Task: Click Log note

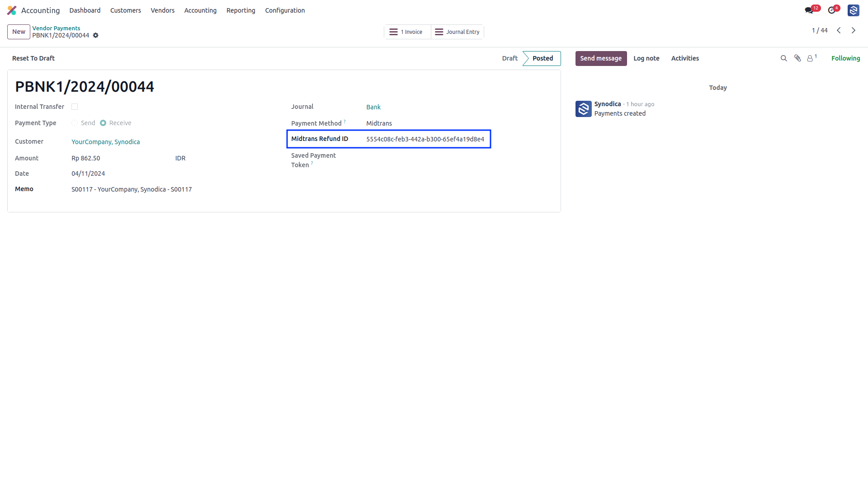Action: 646,58
